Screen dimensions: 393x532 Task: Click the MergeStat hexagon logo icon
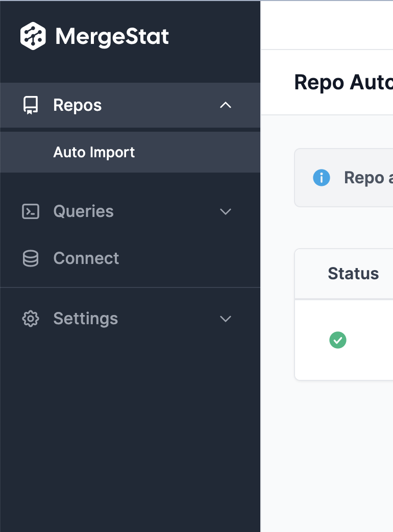[x=32, y=36]
